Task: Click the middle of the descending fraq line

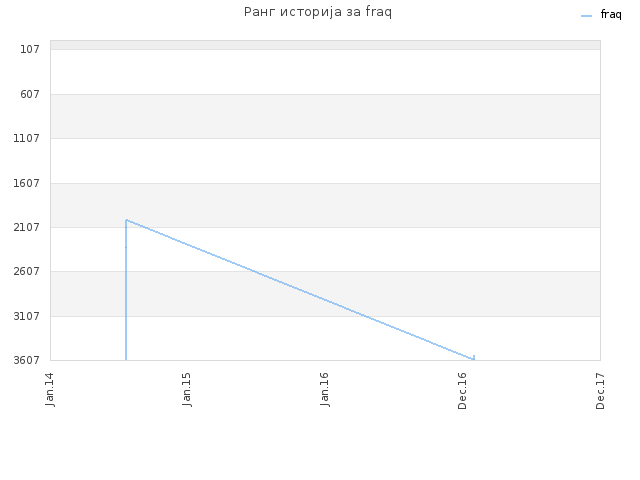Action: pyautogui.click(x=300, y=290)
